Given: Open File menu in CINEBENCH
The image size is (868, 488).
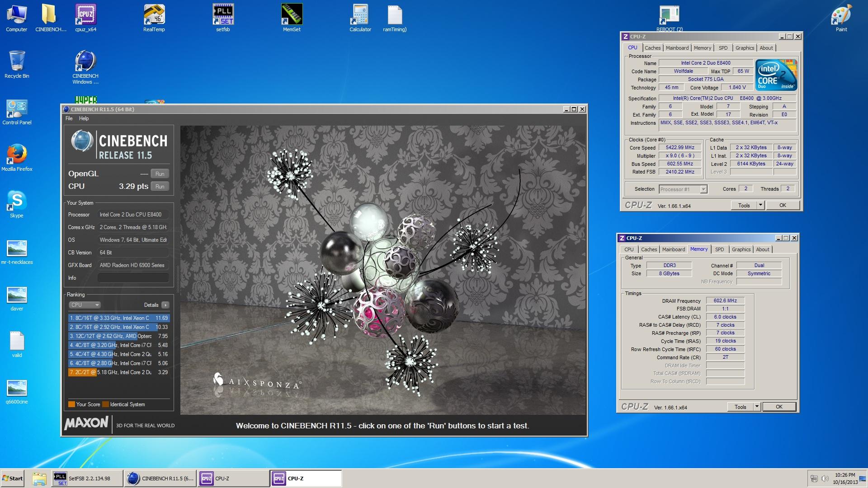Looking at the screenshot, I should pyautogui.click(x=69, y=118).
